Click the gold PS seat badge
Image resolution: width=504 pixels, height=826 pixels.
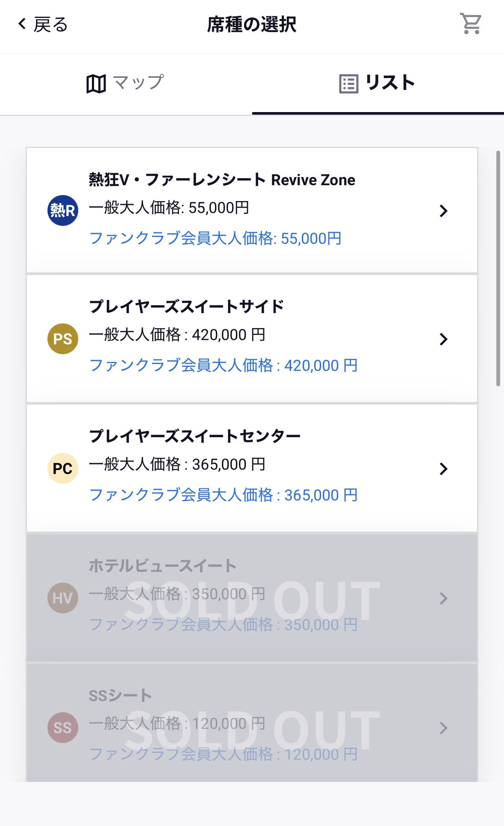(x=63, y=339)
